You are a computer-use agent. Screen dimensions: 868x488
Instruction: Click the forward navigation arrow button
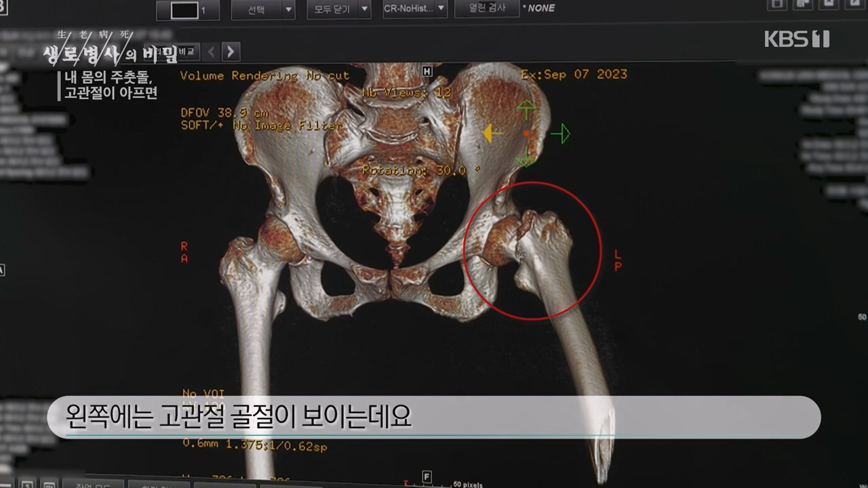pyautogui.click(x=230, y=52)
